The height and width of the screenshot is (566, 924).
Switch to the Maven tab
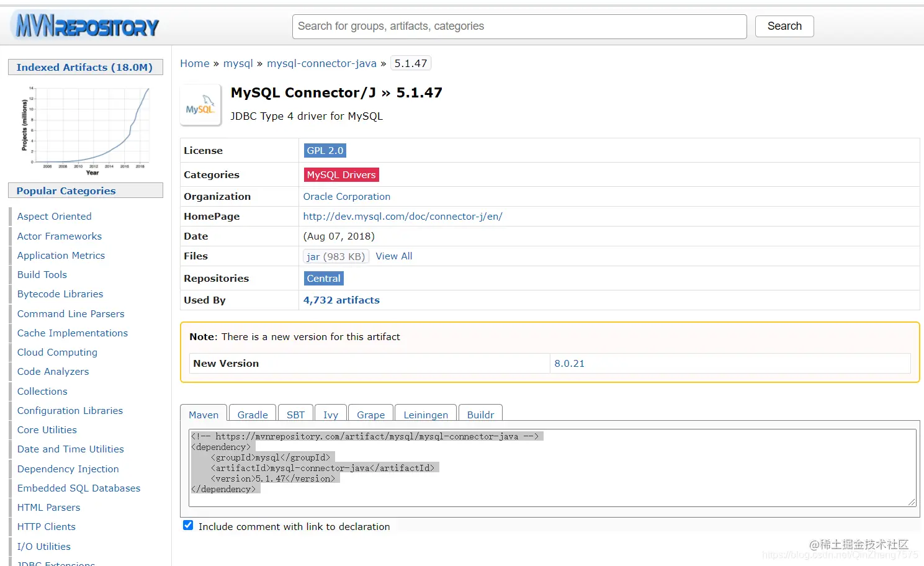coord(204,414)
